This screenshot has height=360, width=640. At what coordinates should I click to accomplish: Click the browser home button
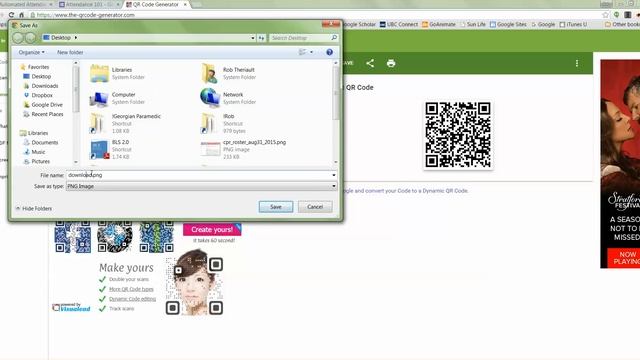click(x=21, y=15)
